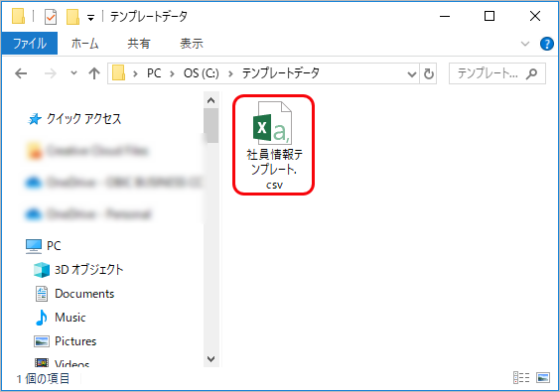Minimize the Explorer window
The width and height of the screenshot is (560, 392).
click(x=445, y=17)
